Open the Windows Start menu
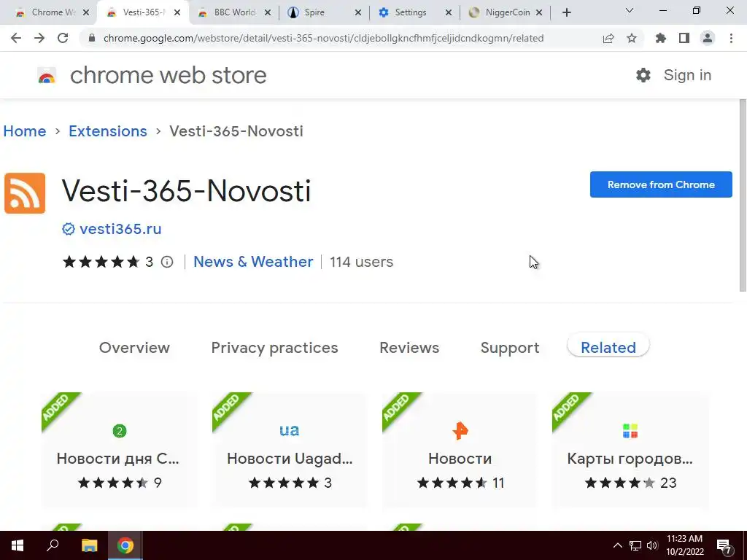This screenshot has height=560, width=747. [x=18, y=545]
